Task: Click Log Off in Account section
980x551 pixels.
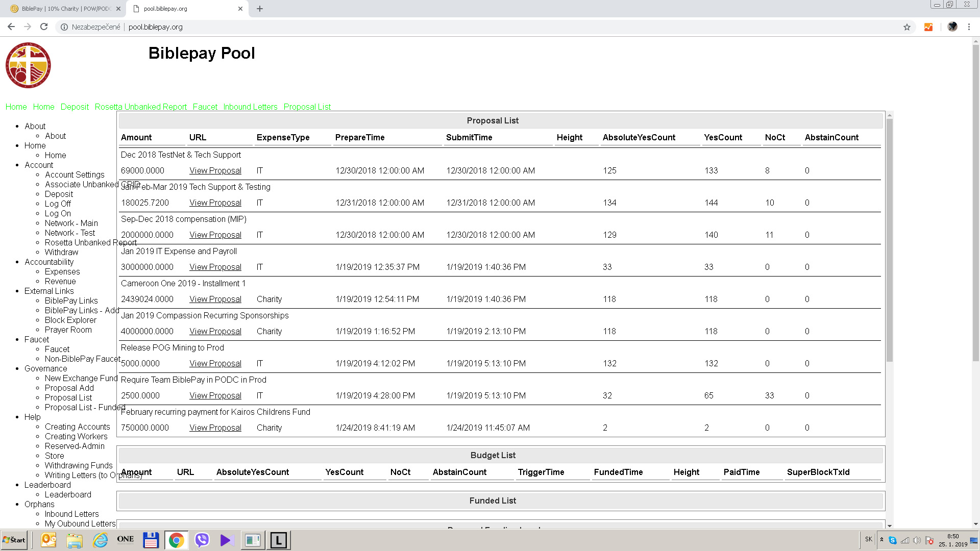Action: pyautogui.click(x=58, y=204)
